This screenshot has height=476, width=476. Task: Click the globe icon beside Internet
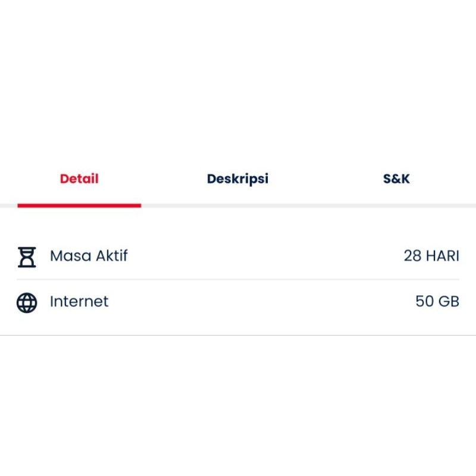tap(27, 301)
